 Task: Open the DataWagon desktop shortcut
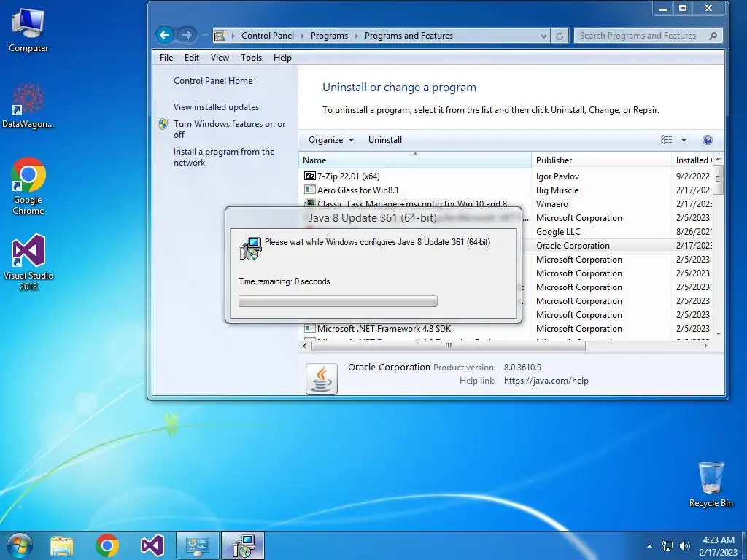click(28, 106)
